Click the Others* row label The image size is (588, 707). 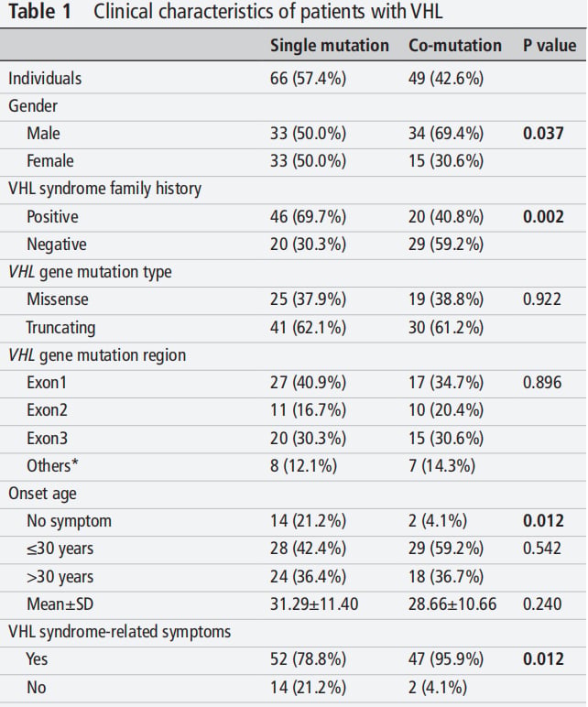pyautogui.click(x=52, y=466)
